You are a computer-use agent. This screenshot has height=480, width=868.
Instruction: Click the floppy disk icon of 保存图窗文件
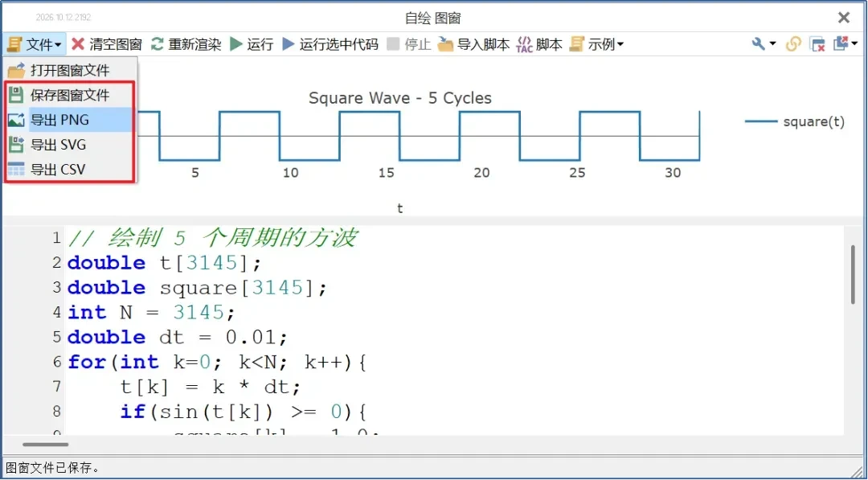[x=17, y=95]
